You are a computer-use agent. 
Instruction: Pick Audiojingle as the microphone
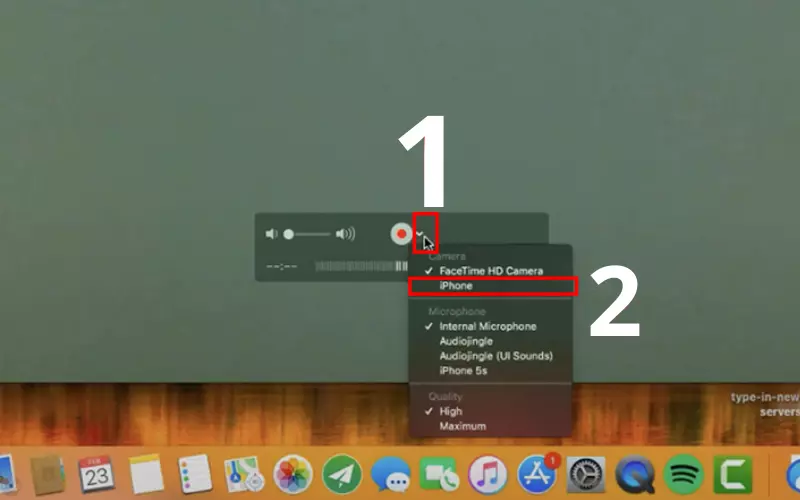click(x=491, y=341)
